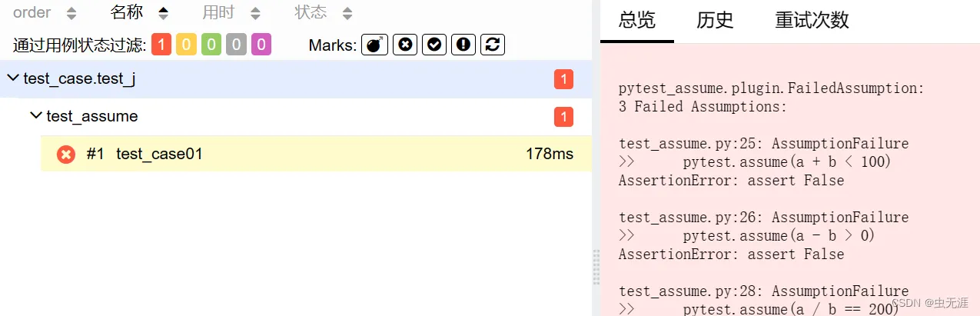Toggle the gray skipped status filter
This screenshot has height=316, width=980.
coord(237,45)
